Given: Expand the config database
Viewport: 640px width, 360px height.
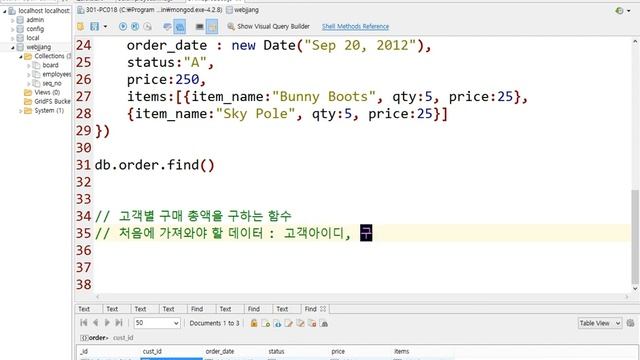Looking at the screenshot, I should (x=13, y=29).
